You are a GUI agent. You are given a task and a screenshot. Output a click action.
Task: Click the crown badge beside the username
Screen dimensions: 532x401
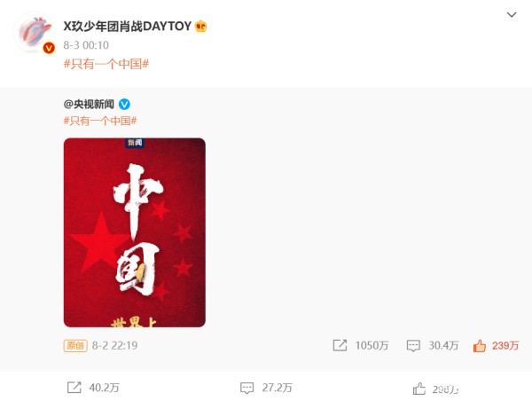tap(201, 26)
